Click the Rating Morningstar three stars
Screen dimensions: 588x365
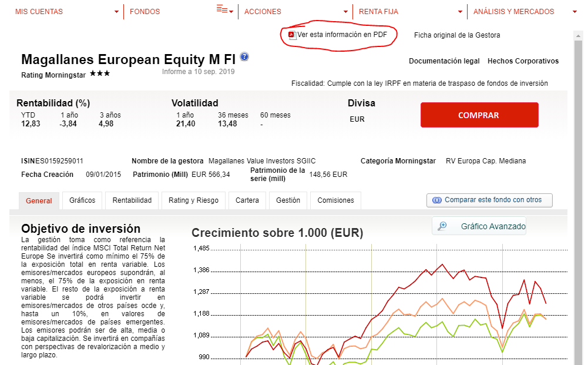[100, 73]
